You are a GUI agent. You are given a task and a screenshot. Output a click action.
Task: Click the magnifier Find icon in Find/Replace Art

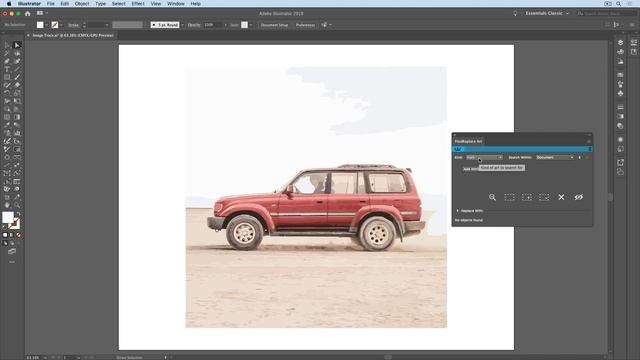[x=492, y=197]
